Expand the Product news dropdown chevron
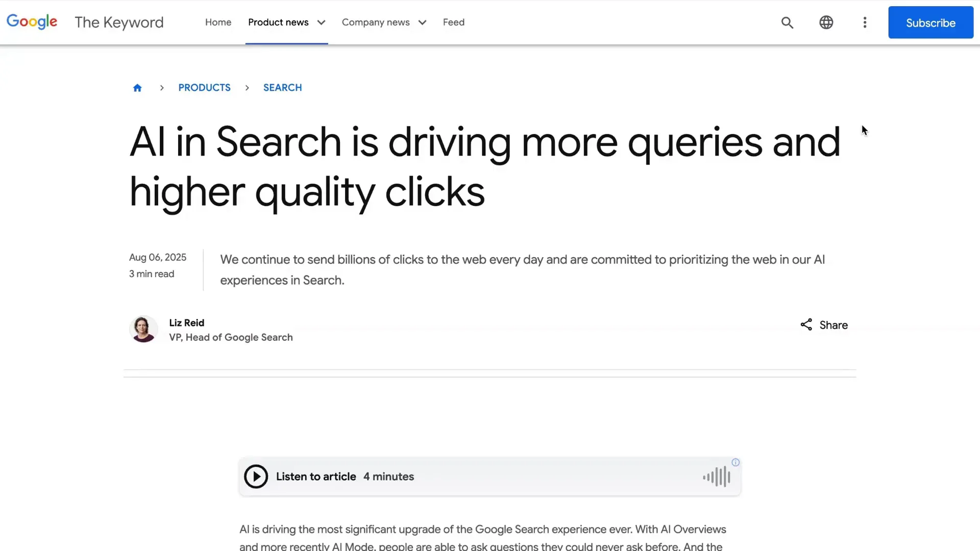The height and width of the screenshot is (551, 980). pyautogui.click(x=321, y=22)
